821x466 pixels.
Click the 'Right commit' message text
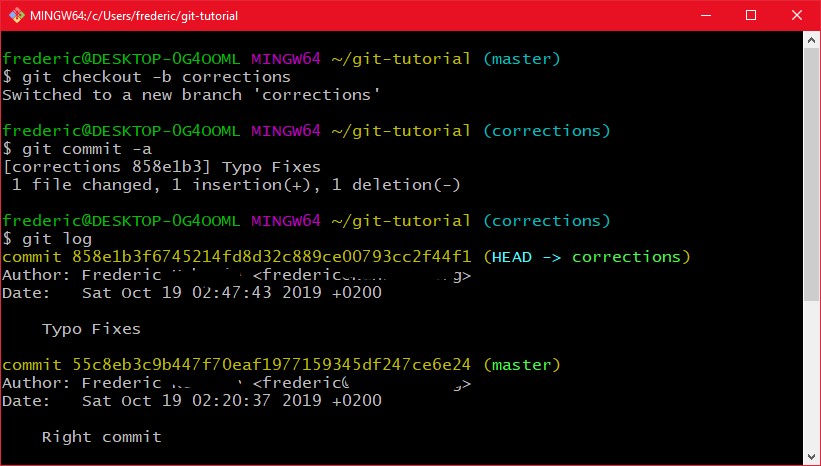pyautogui.click(x=102, y=437)
